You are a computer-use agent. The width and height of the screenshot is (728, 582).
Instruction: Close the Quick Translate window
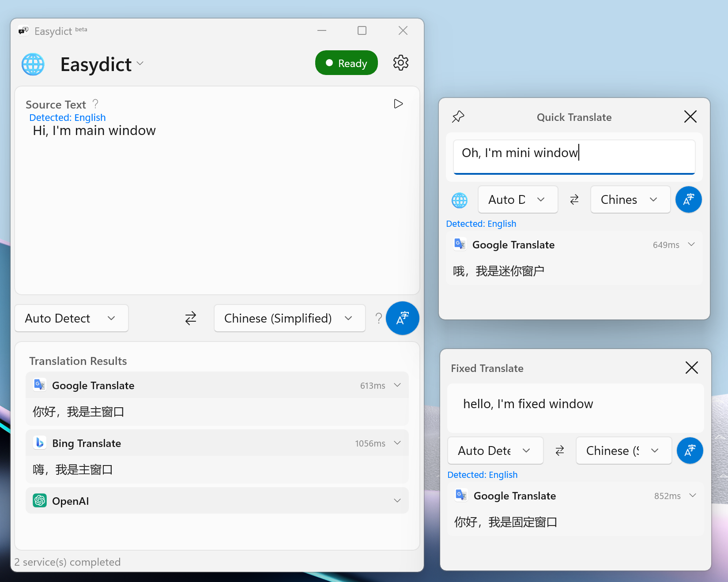click(690, 116)
